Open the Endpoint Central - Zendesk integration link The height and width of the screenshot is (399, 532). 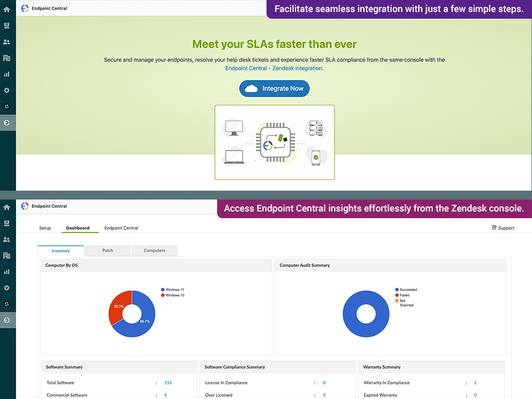pos(274,68)
